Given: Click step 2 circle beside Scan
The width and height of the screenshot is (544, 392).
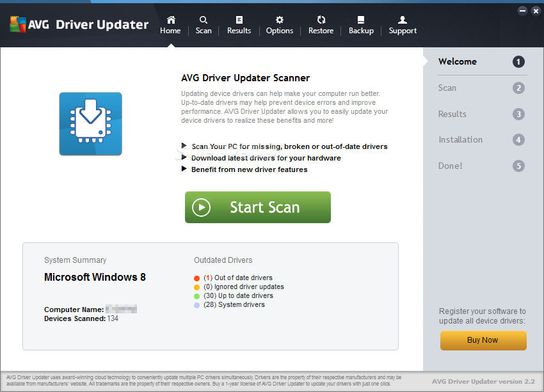Looking at the screenshot, I should click(518, 88).
